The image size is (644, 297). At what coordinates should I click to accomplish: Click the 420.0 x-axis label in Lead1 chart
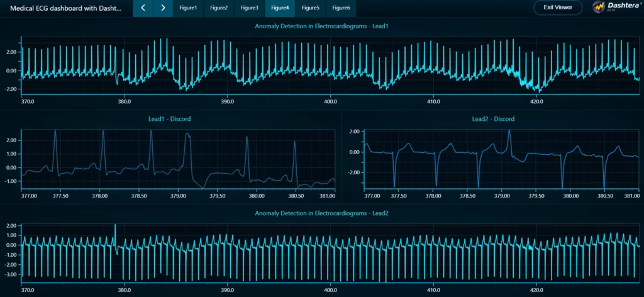point(537,101)
